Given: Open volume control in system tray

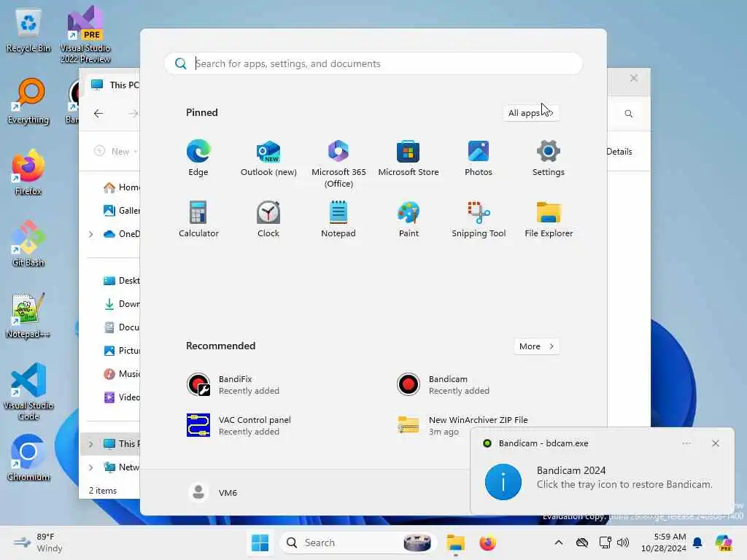Looking at the screenshot, I should [623, 542].
